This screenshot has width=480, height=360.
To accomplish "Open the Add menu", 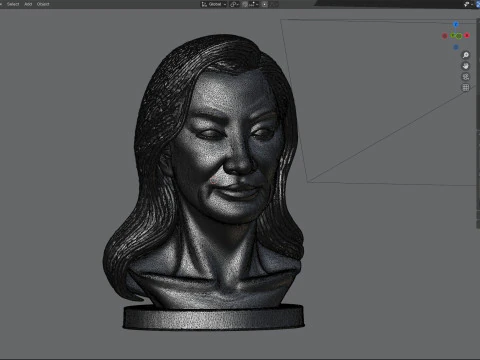I will [28, 4].
